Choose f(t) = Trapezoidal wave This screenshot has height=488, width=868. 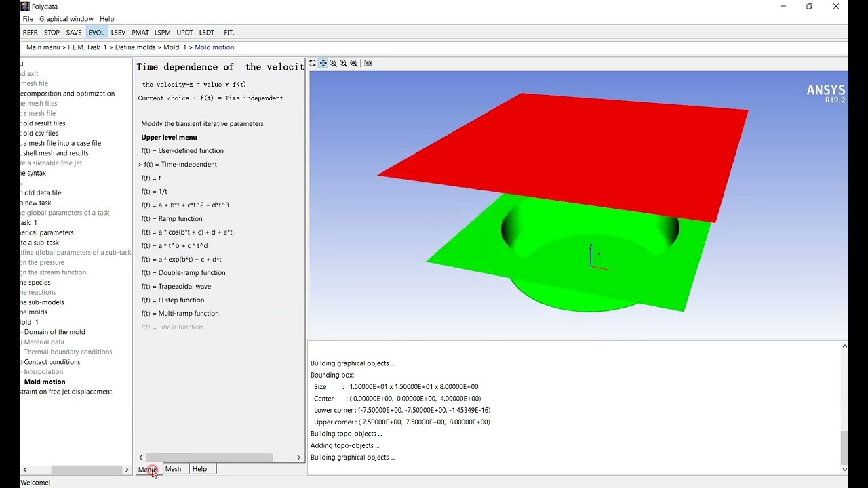click(176, 287)
